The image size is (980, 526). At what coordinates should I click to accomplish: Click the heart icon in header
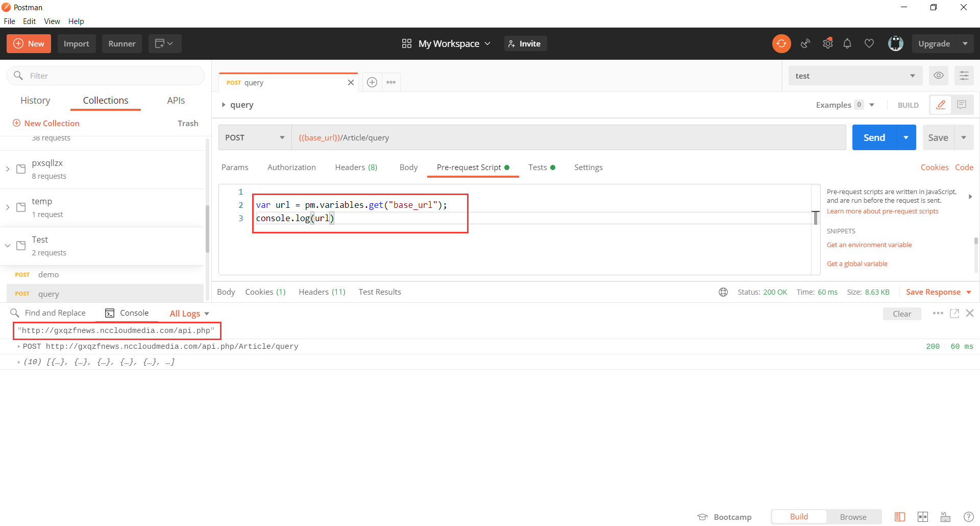click(x=869, y=43)
